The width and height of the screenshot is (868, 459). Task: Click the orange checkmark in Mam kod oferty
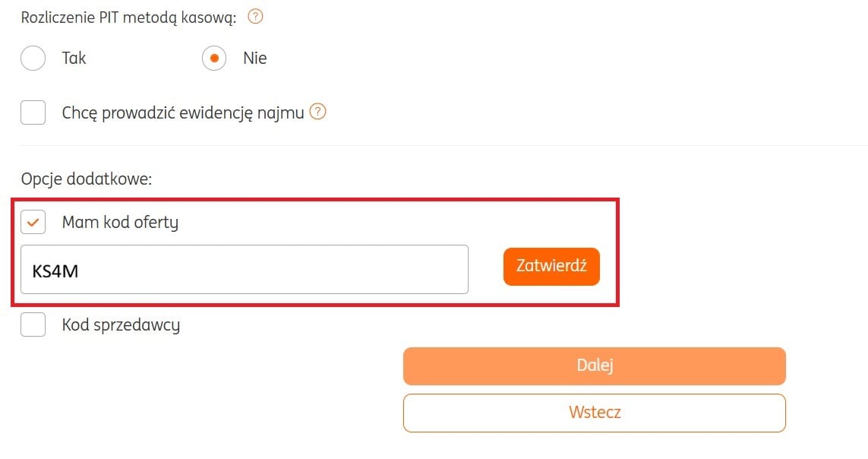pyautogui.click(x=33, y=223)
